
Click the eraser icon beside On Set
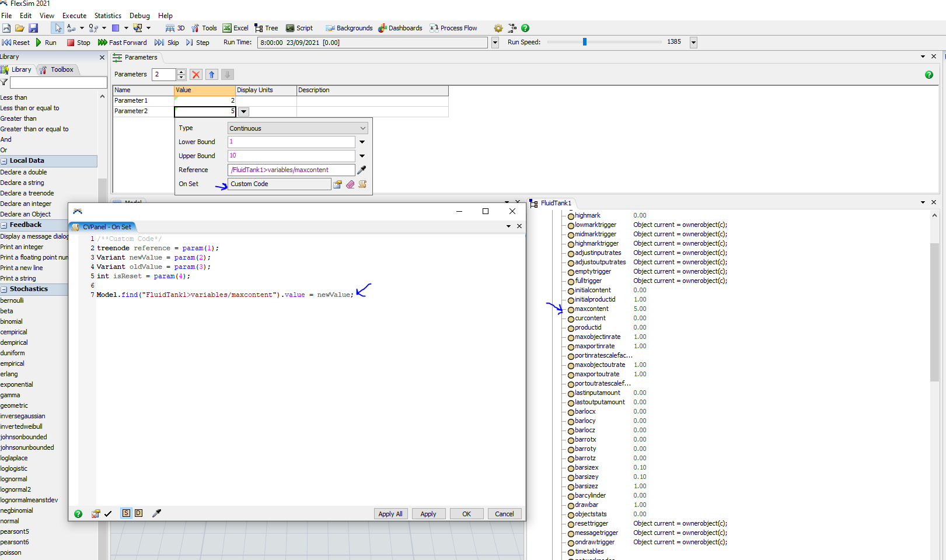tap(350, 184)
